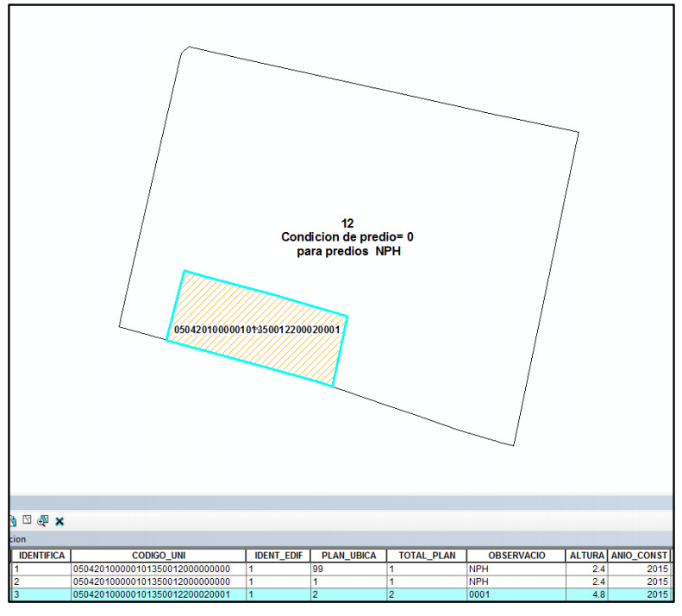
Task: Click label 050420100000101350012200020001 on the map
Action: 257,330
